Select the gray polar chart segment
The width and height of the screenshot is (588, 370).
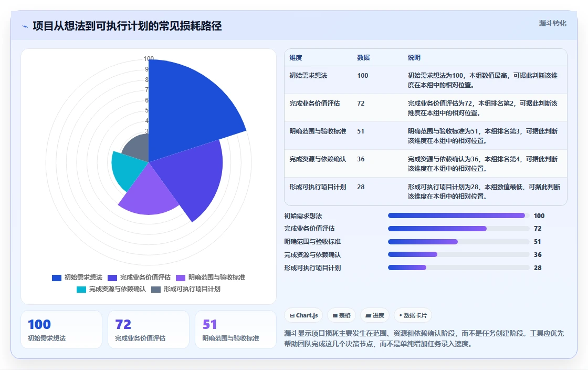pos(139,148)
